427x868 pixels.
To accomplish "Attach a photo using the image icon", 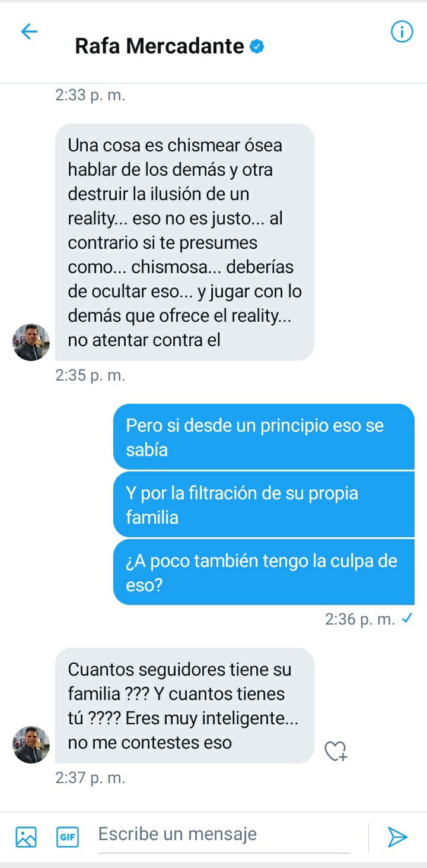I will point(26,837).
